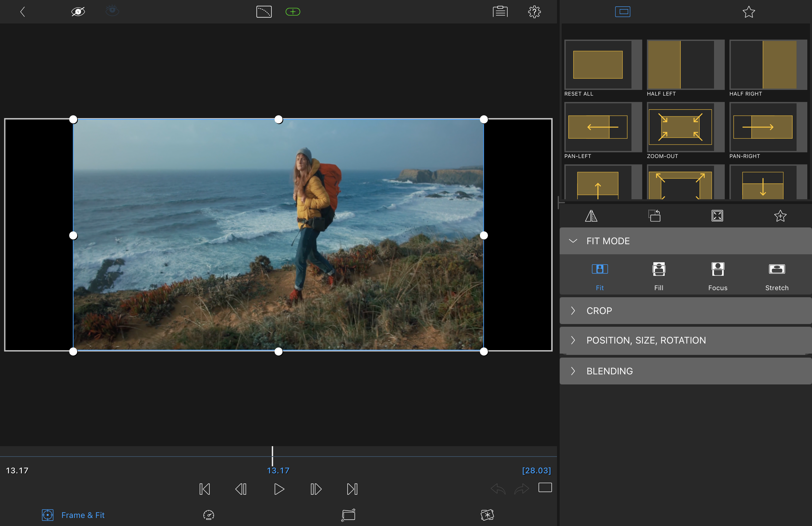Image resolution: width=812 pixels, height=526 pixels.
Task: Open the speed control tab icon
Action: 208,515
